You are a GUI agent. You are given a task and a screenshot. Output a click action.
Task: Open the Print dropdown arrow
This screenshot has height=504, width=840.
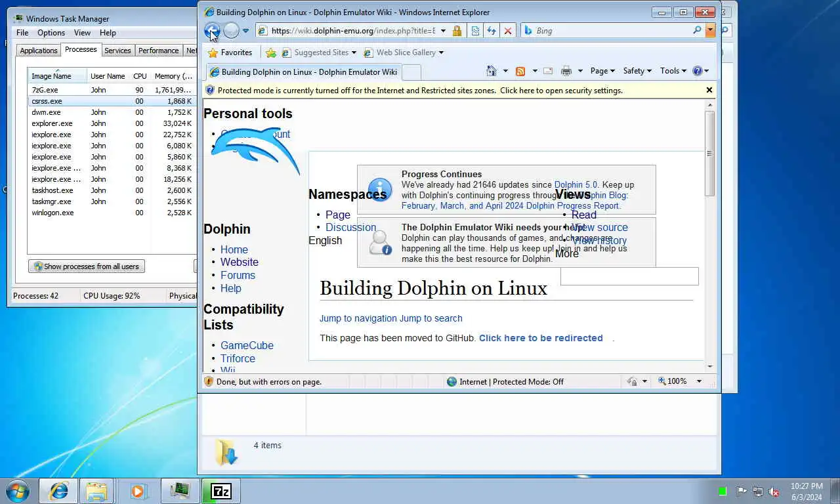(579, 71)
